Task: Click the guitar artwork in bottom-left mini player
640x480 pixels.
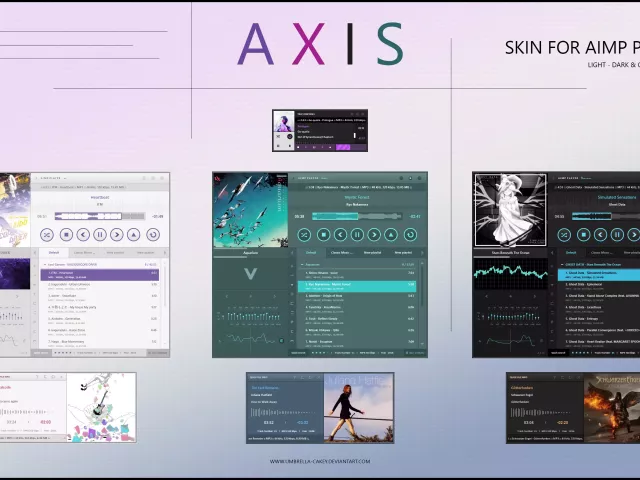Action: 101,407
